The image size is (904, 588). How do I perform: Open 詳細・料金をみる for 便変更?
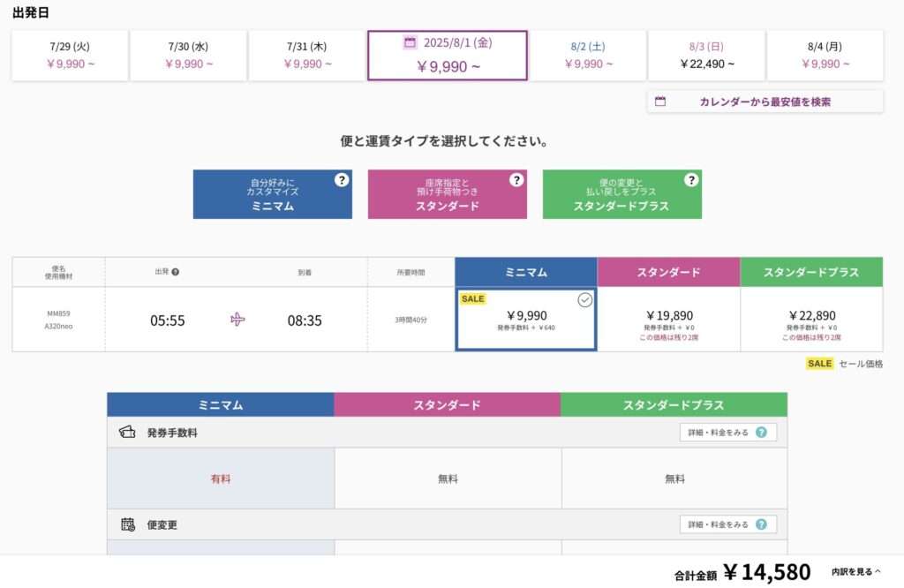(728, 524)
